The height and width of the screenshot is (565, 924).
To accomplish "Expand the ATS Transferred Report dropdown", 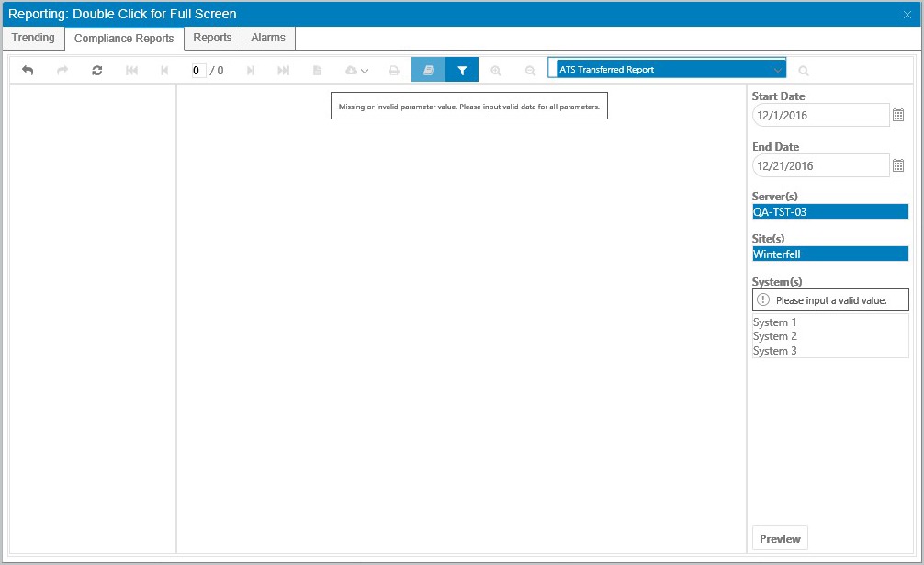I will (x=778, y=70).
